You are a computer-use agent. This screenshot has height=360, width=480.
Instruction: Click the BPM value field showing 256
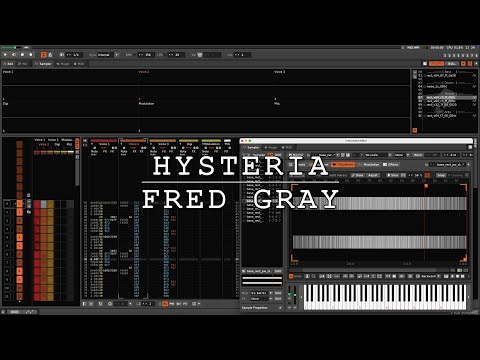(x=147, y=55)
